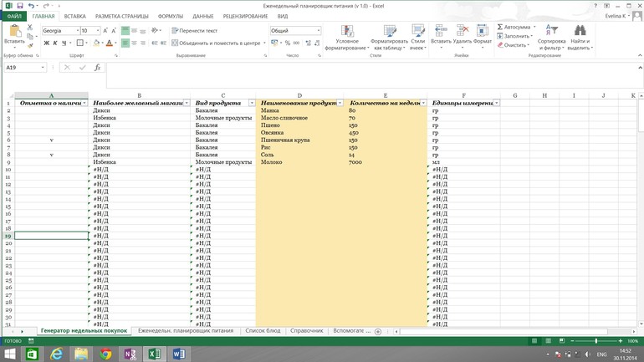
Task: Toggle bold formatting (Ж) button
Action: (x=46, y=43)
